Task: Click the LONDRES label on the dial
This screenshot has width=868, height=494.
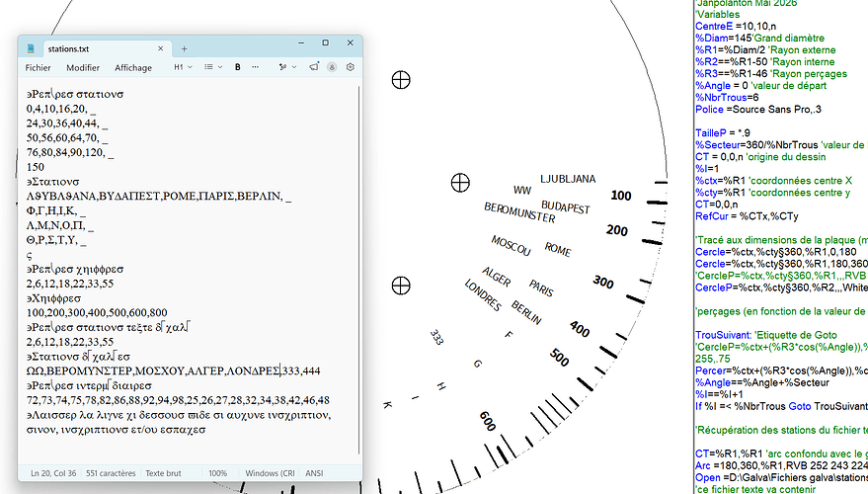Action: pyautogui.click(x=483, y=294)
